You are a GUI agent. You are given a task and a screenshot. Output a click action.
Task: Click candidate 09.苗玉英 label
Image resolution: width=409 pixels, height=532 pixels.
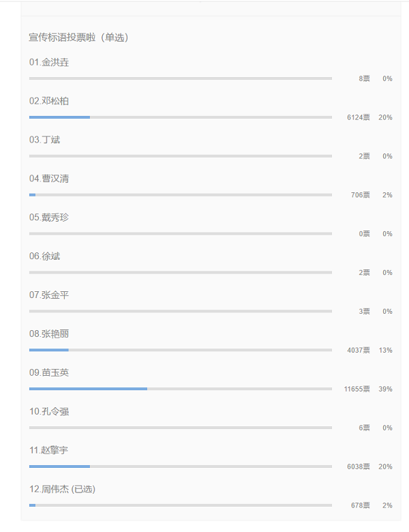(49, 372)
